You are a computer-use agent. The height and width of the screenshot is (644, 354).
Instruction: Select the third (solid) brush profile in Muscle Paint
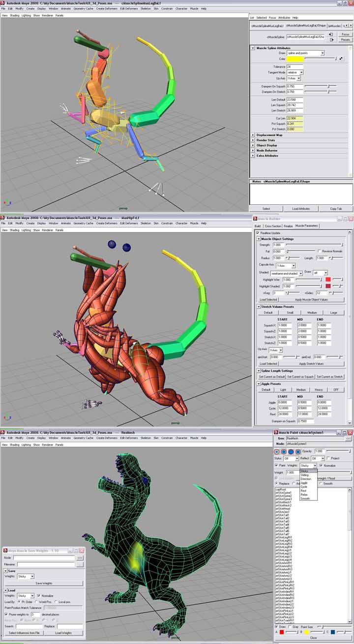291,451
